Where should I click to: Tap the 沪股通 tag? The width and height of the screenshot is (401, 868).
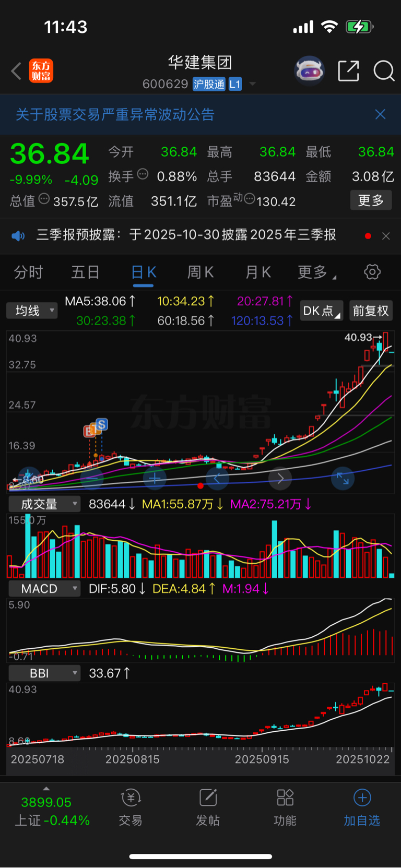209,84
